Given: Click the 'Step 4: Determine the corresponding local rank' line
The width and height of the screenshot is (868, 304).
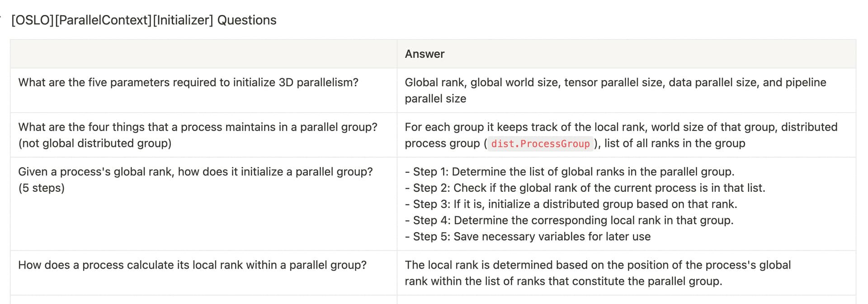Looking at the screenshot, I should 569,220.
